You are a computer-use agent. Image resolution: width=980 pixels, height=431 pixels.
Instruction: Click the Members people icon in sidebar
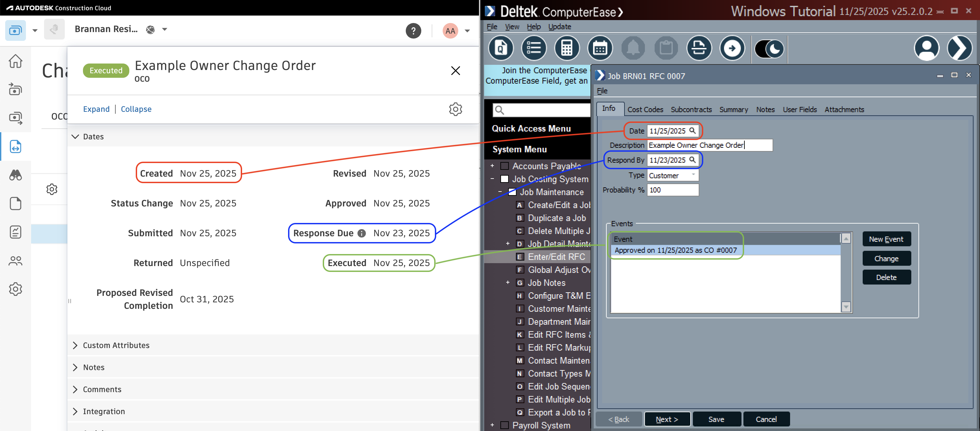16,261
